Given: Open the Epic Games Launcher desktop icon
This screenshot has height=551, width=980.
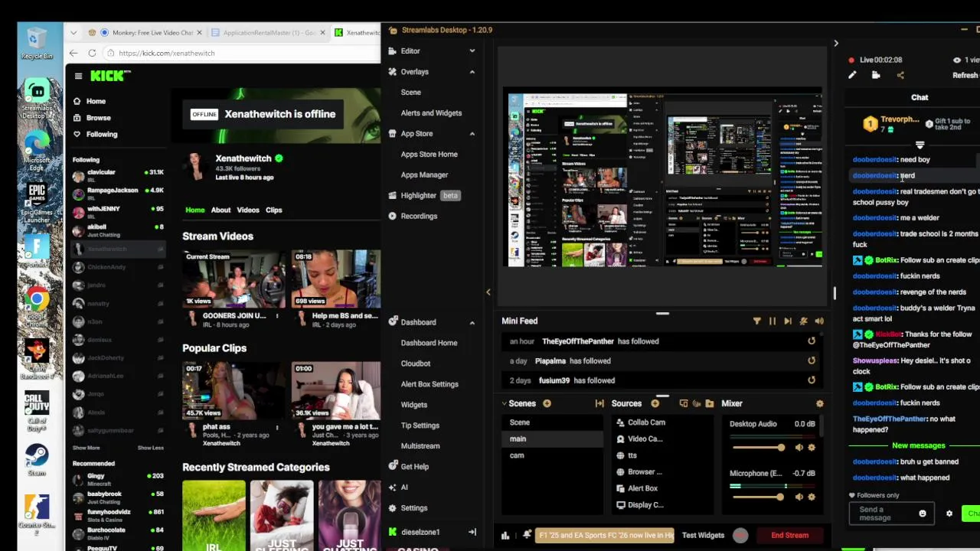Looking at the screenshot, I should point(36,203).
